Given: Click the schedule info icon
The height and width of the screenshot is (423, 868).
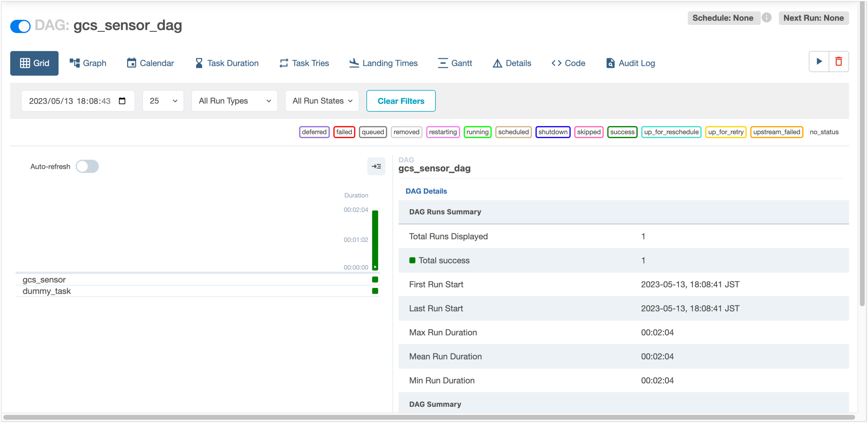Looking at the screenshot, I should point(767,18).
